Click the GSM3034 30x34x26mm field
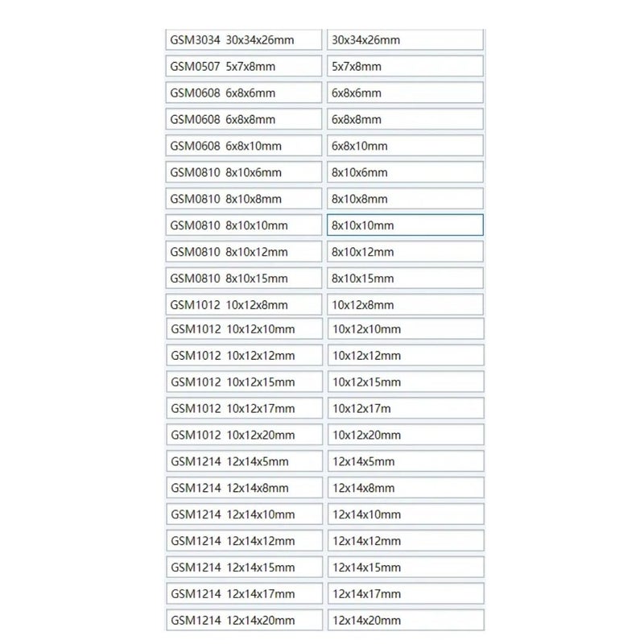Screen dimensions: 644x644 [244, 39]
